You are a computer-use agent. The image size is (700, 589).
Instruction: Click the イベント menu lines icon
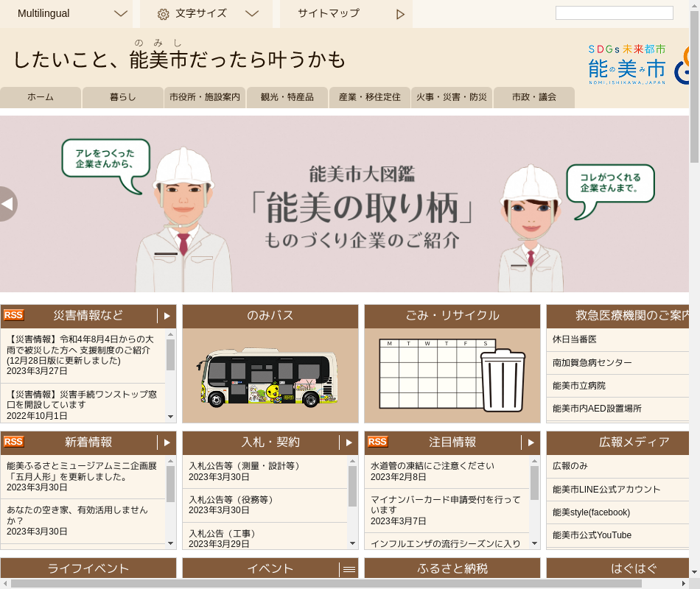coord(349,569)
